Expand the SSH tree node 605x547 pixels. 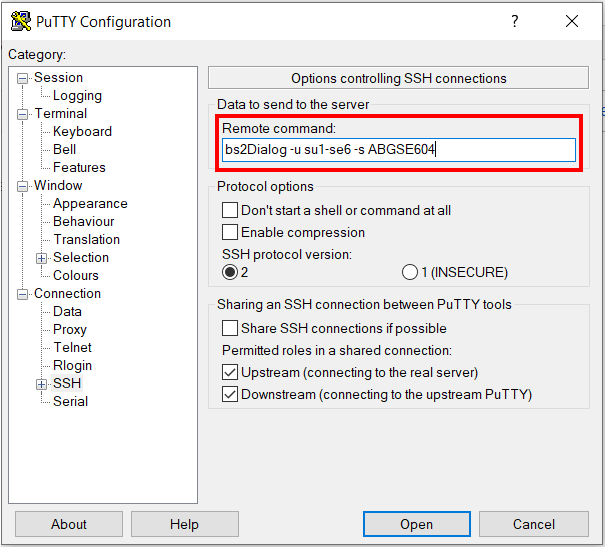[x=42, y=384]
